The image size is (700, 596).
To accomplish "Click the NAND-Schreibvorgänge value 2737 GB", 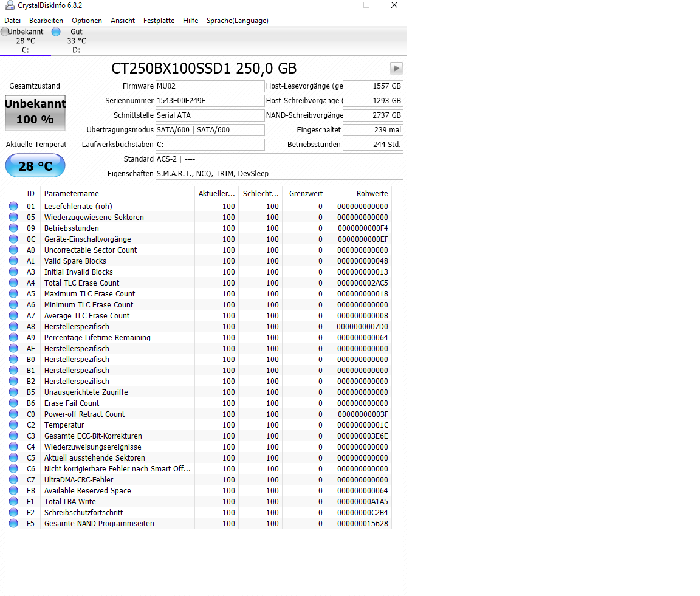I will [372, 115].
